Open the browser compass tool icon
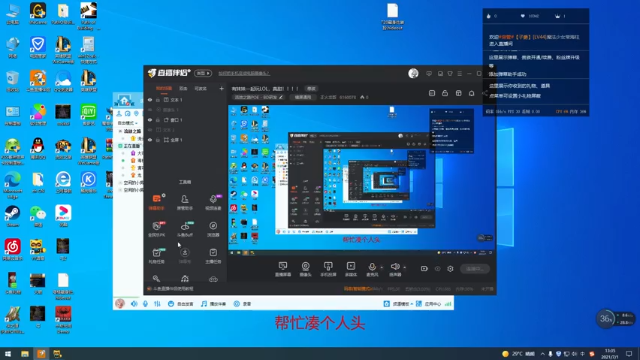This screenshot has height=360, width=640. click(x=213, y=226)
